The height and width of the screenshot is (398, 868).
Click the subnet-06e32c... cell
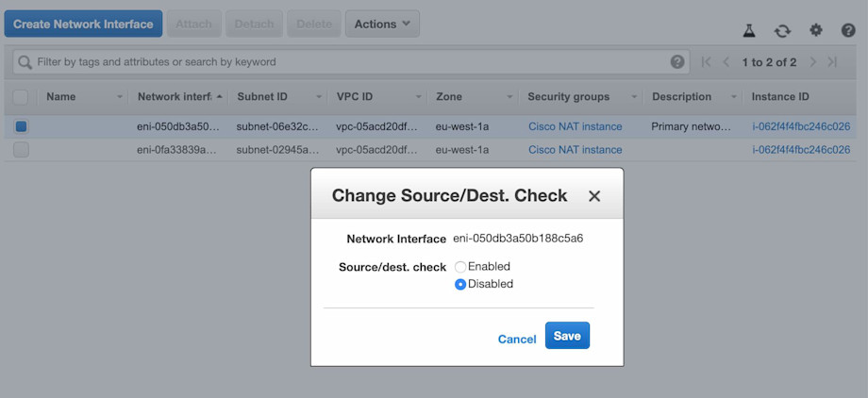[277, 126]
